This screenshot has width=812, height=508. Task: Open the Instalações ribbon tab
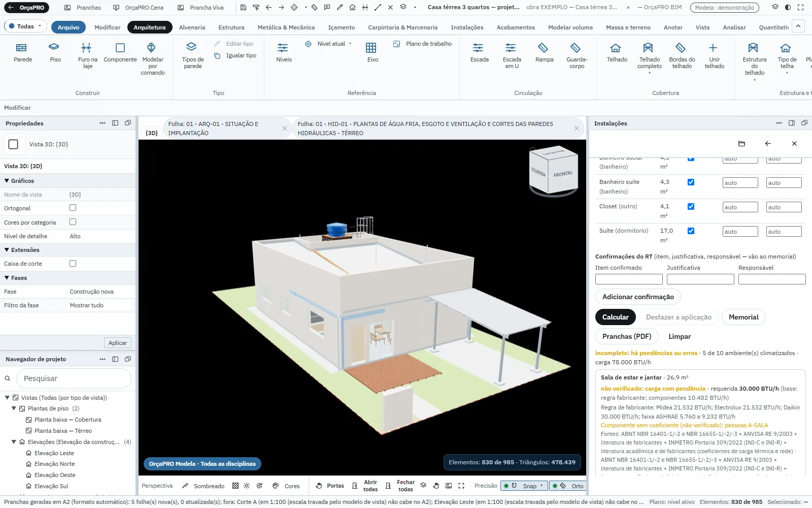coord(467,27)
